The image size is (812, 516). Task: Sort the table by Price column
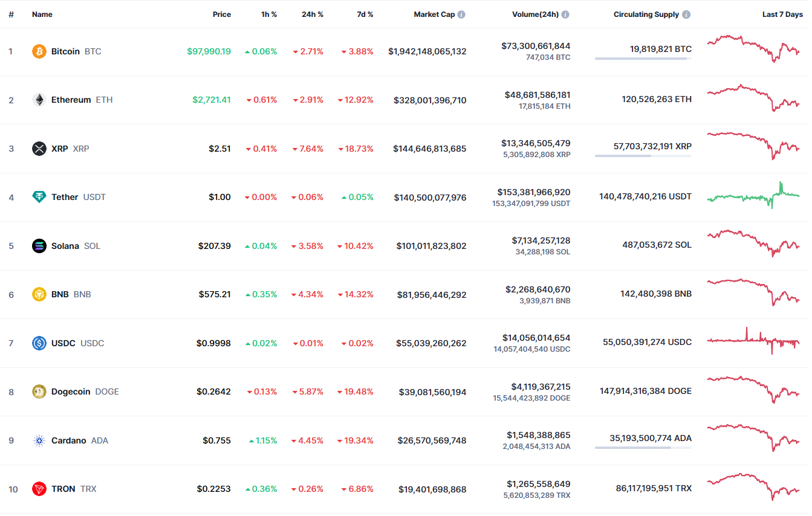pos(222,15)
